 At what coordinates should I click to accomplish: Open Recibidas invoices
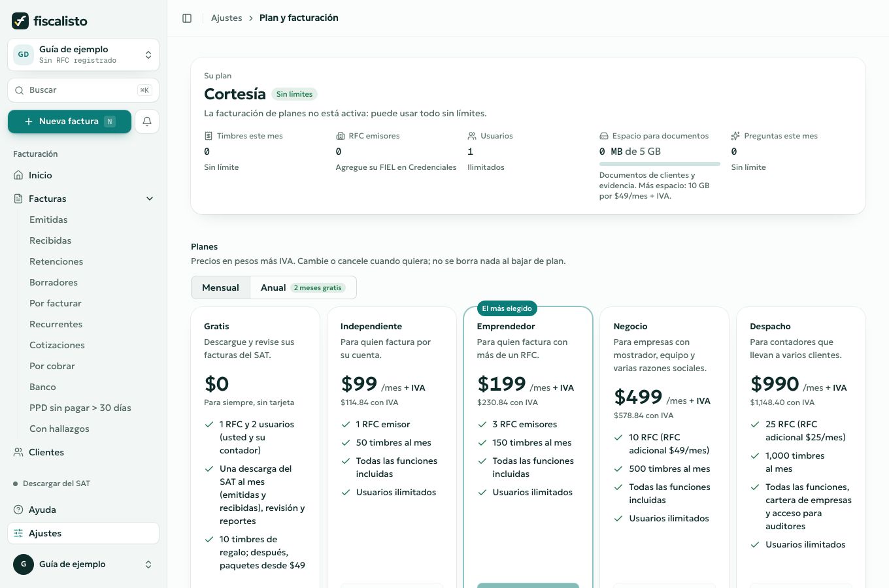tap(50, 240)
